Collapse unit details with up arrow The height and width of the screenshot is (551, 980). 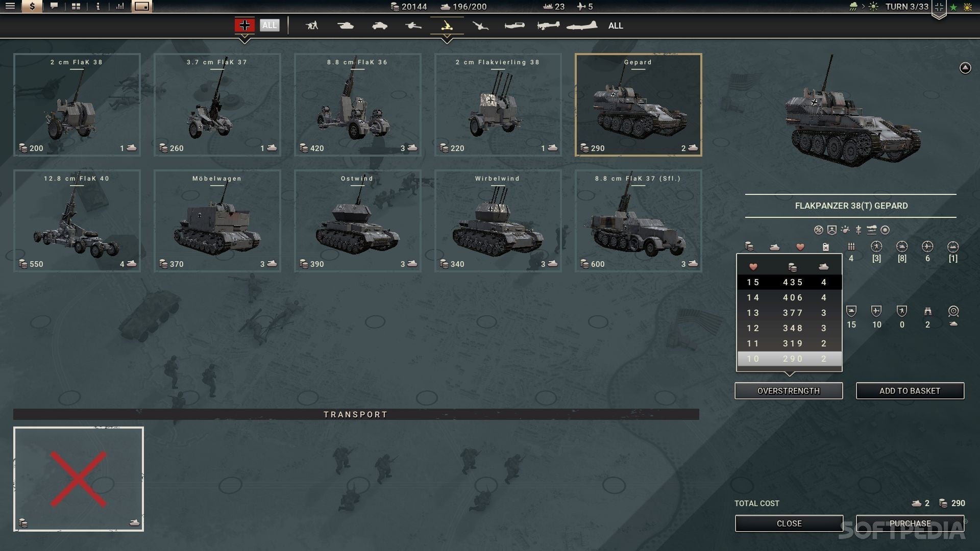pyautogui.click(x=965, y=68)
